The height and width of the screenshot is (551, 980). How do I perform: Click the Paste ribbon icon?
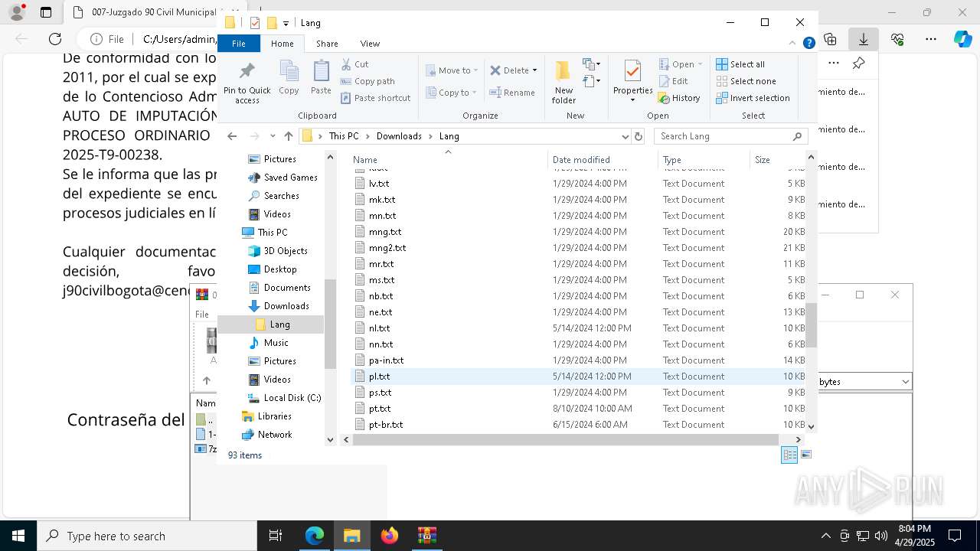coord(321,78)
